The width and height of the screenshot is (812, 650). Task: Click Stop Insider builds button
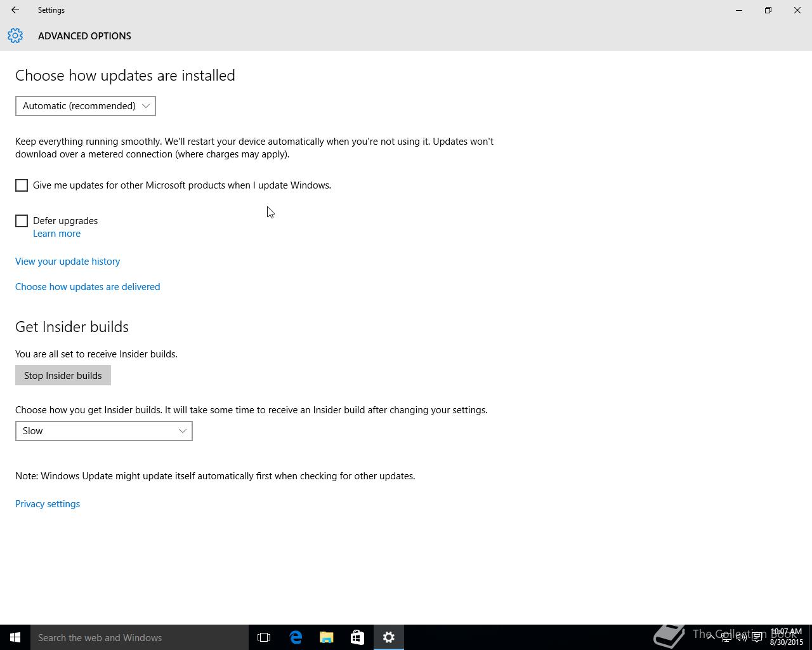click(63, 375)
